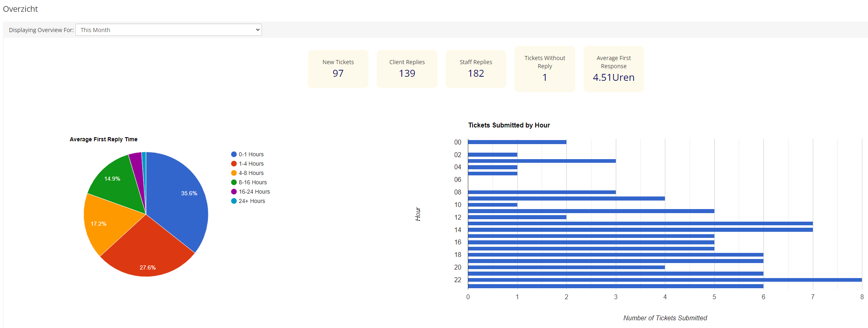Viewport: 868px width, 328px height.
Task: Click the purple 16-24 Hours legend dot
Action: click(x=234, y=192)
